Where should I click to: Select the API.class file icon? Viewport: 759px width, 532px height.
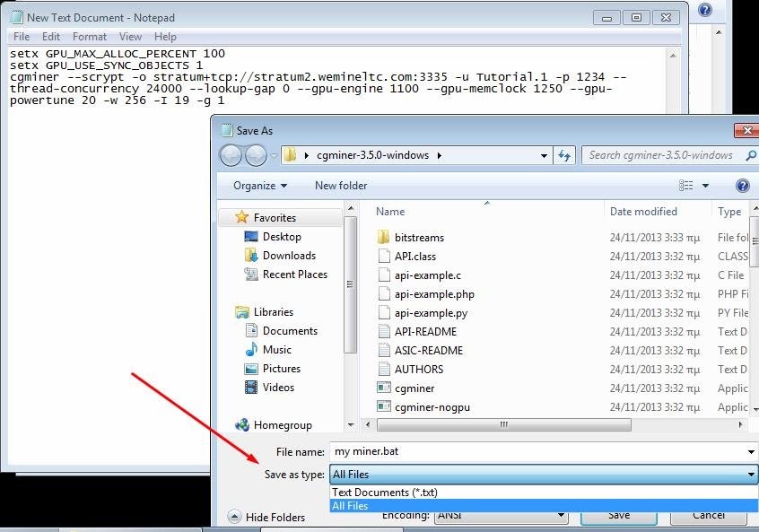tap(384, 256)
